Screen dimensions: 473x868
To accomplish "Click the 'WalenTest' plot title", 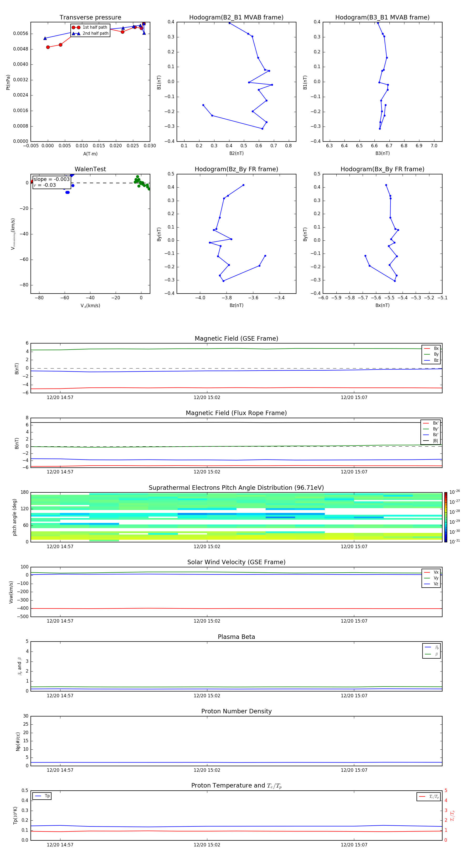I will [90, 169].
